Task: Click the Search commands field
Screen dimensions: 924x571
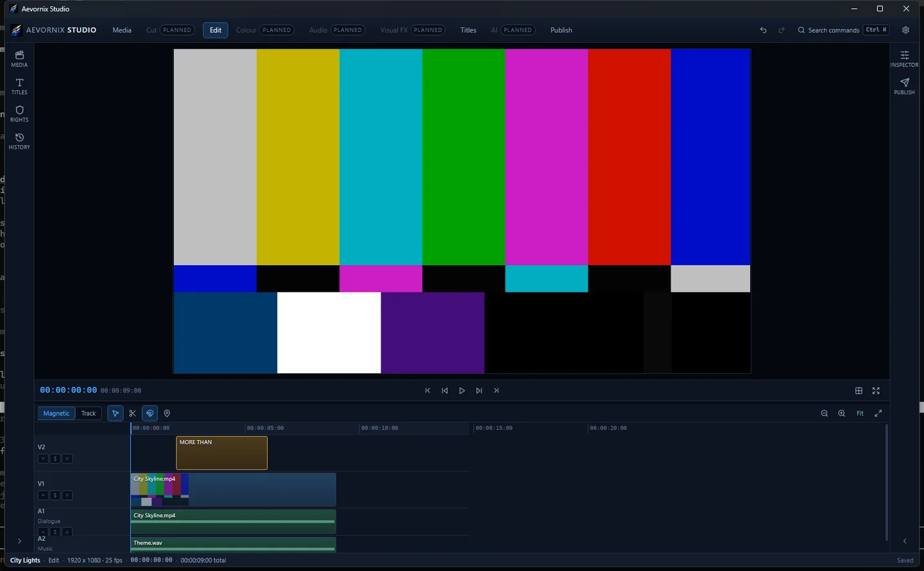Action: (843, 30)
